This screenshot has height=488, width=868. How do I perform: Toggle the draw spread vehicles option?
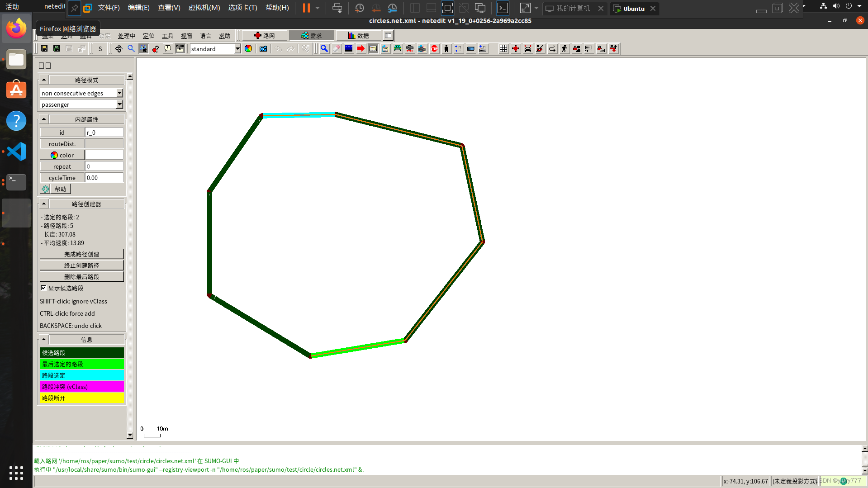528,49
